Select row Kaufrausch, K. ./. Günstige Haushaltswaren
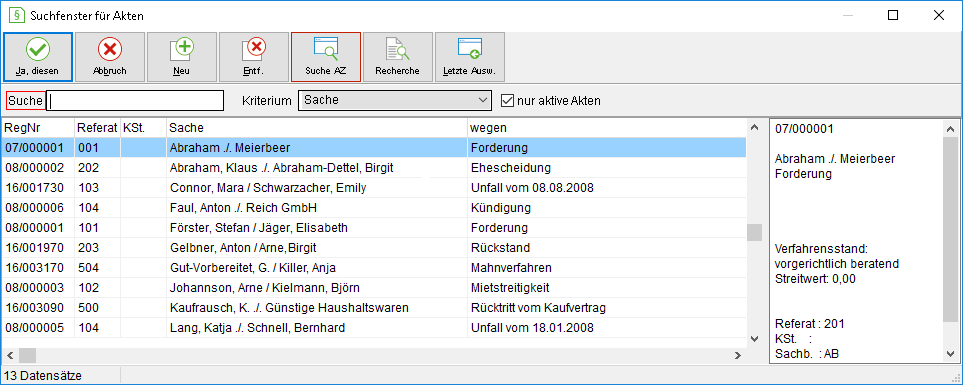The height and width of the screenshot is (385, 964). [374, 308]
